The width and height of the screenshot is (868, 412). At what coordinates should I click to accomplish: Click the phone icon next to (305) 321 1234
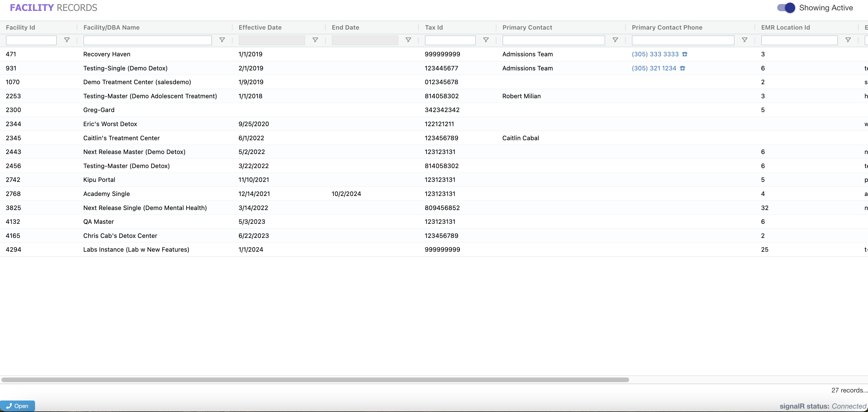682,68
